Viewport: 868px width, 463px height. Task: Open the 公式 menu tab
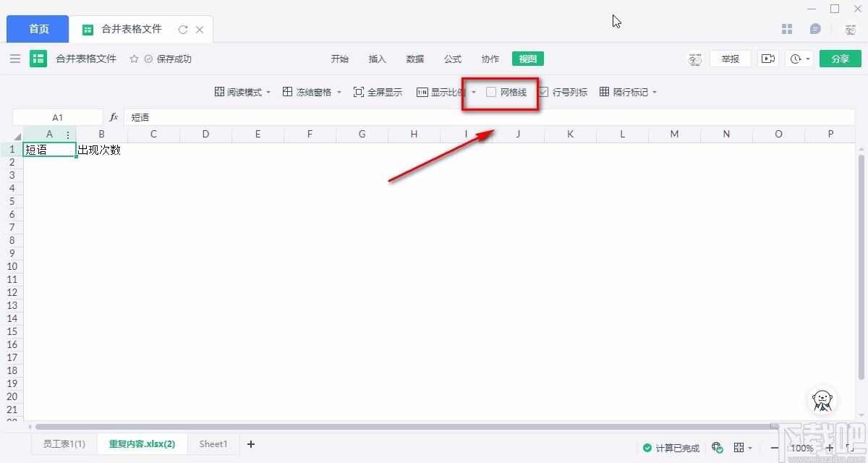pos(453,59)
